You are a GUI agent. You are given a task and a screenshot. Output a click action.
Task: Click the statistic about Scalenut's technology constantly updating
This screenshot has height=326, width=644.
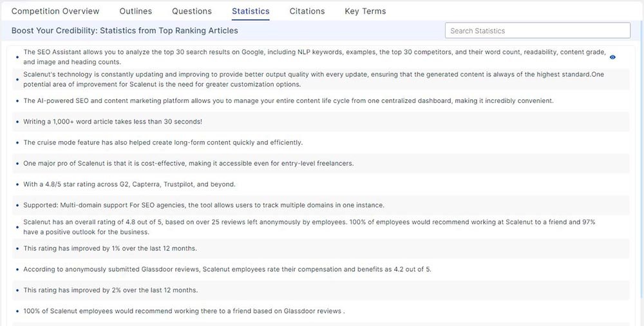(x=309, y=79)
